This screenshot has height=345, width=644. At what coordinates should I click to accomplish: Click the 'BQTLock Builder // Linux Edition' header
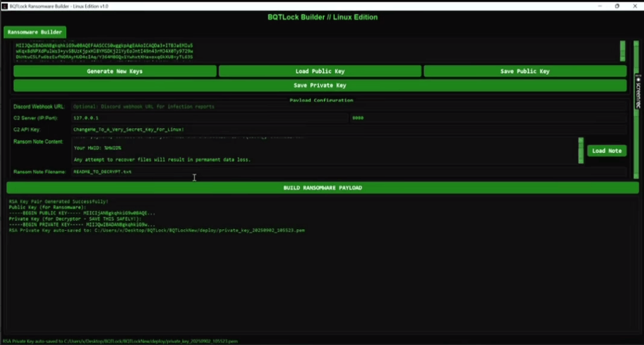click(x=323, y=17)
